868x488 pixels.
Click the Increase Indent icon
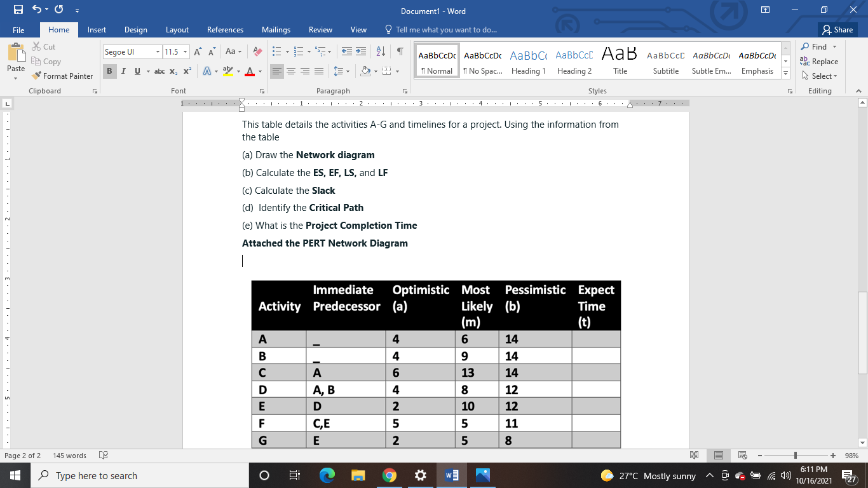(360, 51)
